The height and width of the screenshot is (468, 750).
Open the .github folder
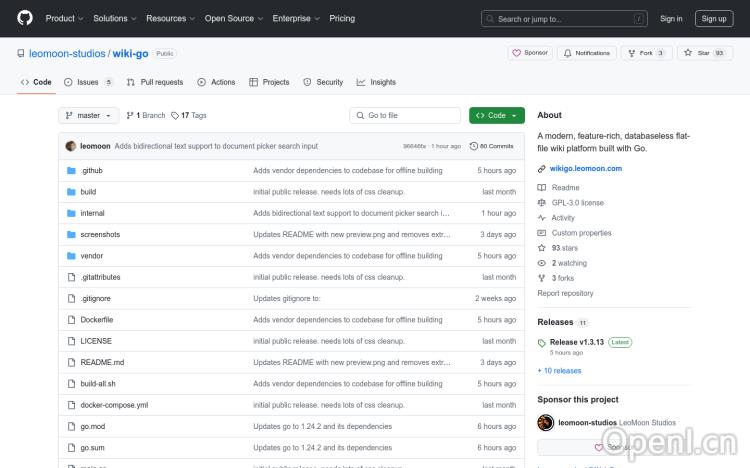[x=92, y=171]
